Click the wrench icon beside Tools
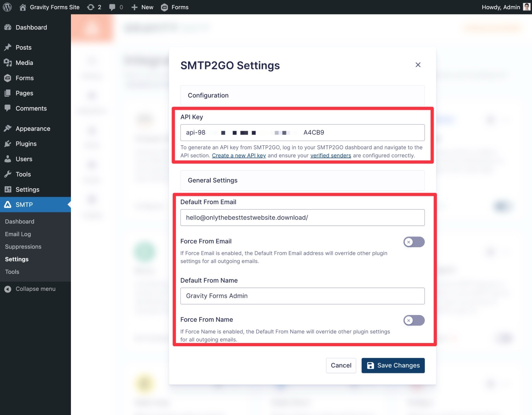532x415 pixels. point(7,174)
